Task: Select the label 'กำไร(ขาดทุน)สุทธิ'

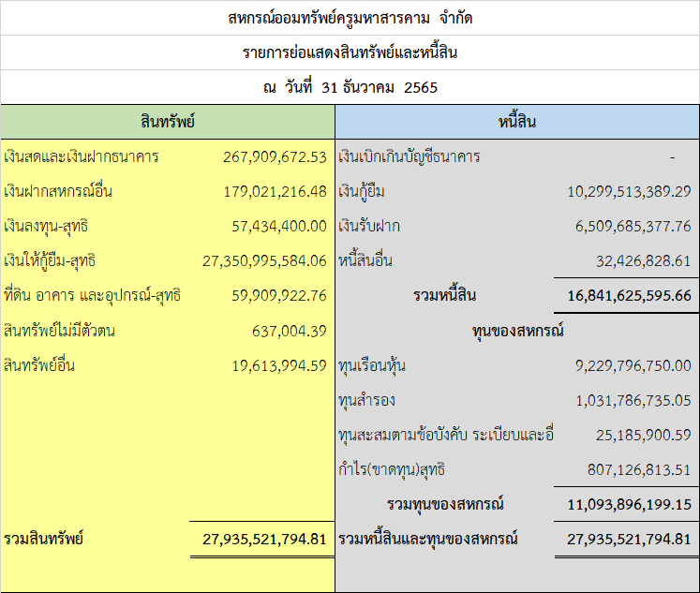Action: (x=392, y=470)
